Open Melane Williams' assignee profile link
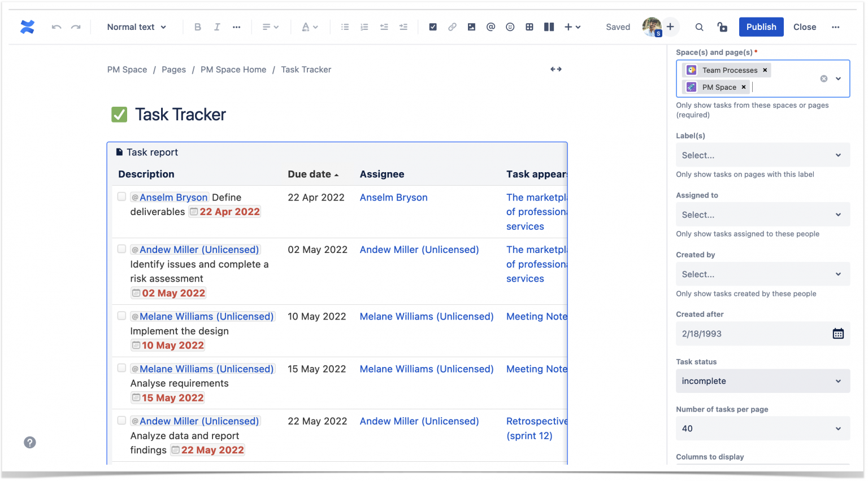This screenshot has height=481, width=868. 426,316
